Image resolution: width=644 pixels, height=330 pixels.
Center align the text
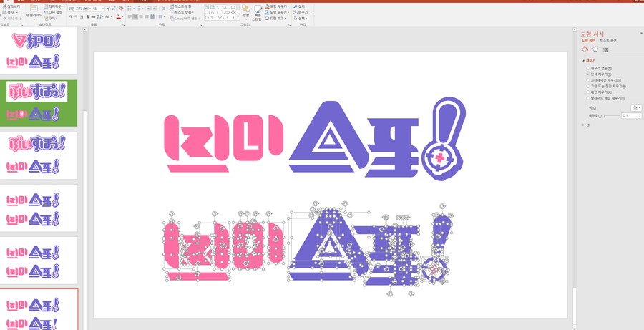coord(135,17)
